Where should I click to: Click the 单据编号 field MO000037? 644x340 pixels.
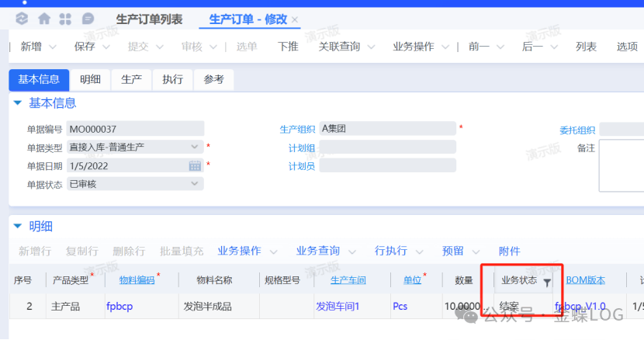tap(134, 129)
